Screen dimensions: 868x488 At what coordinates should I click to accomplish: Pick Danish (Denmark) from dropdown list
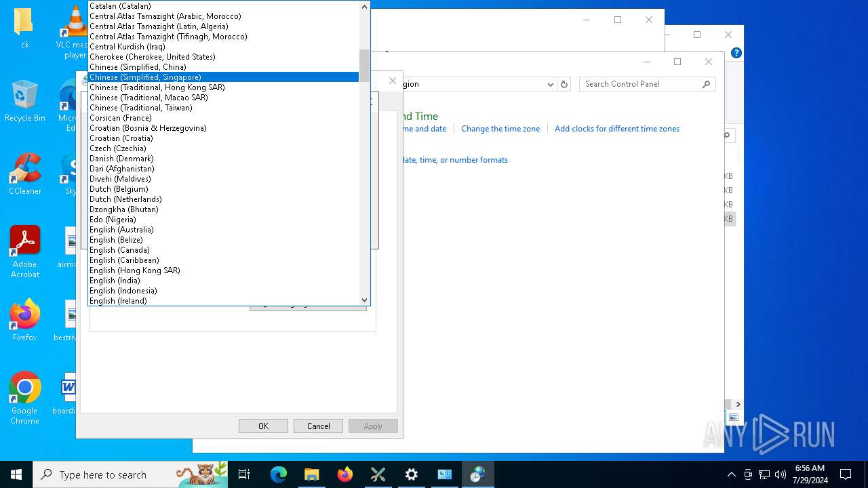[223, 159]
